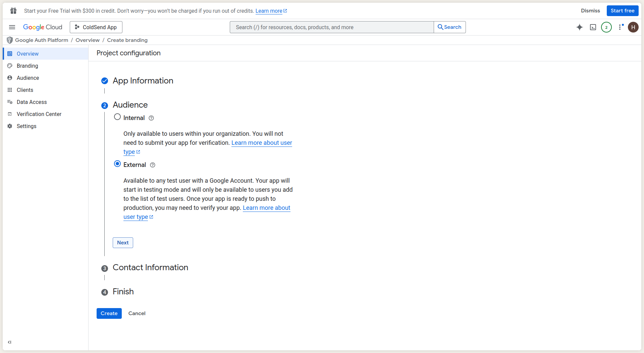The width and height of the screenshot is (644, 353).
Task: Open the hamburger navigation menu
Action: (12, 27)
